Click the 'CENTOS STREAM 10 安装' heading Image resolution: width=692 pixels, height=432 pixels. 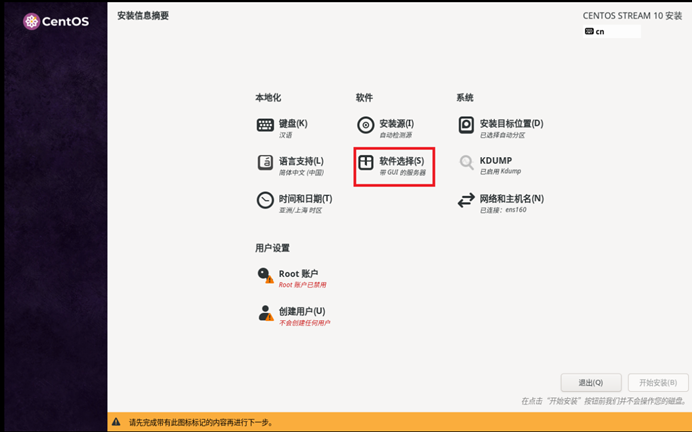coord(632,16)
